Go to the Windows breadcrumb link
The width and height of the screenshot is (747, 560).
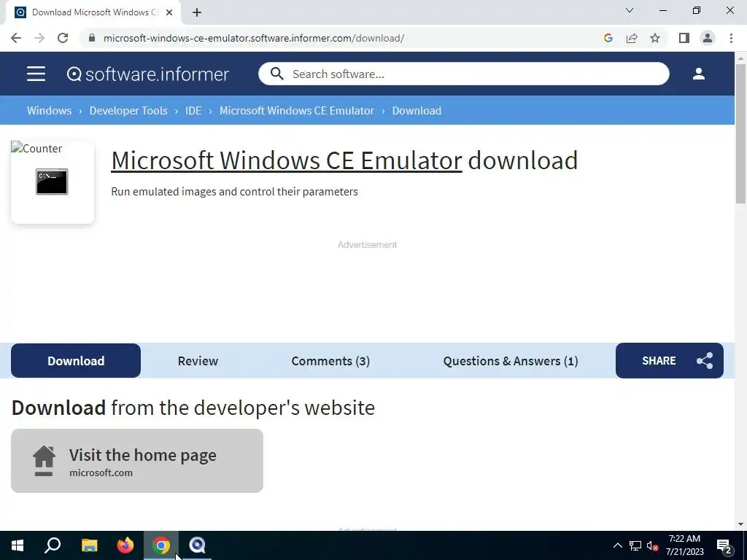[49, 111]
